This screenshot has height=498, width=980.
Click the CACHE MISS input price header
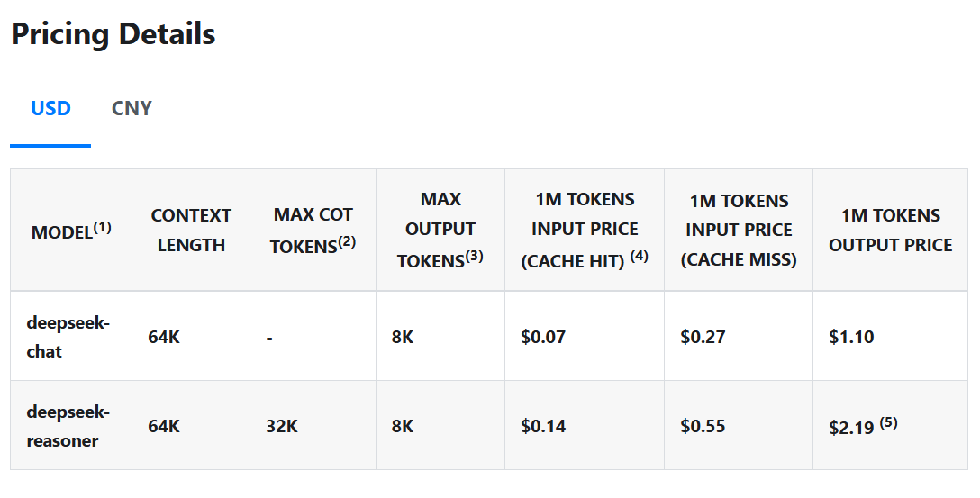[x=739, y=230]
